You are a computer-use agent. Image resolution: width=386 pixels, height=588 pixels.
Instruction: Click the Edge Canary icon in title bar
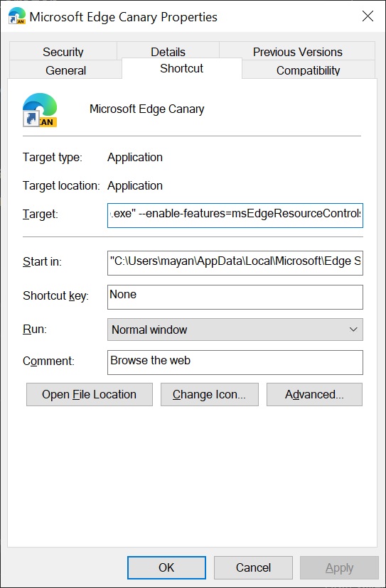click(x=17, y=16)
